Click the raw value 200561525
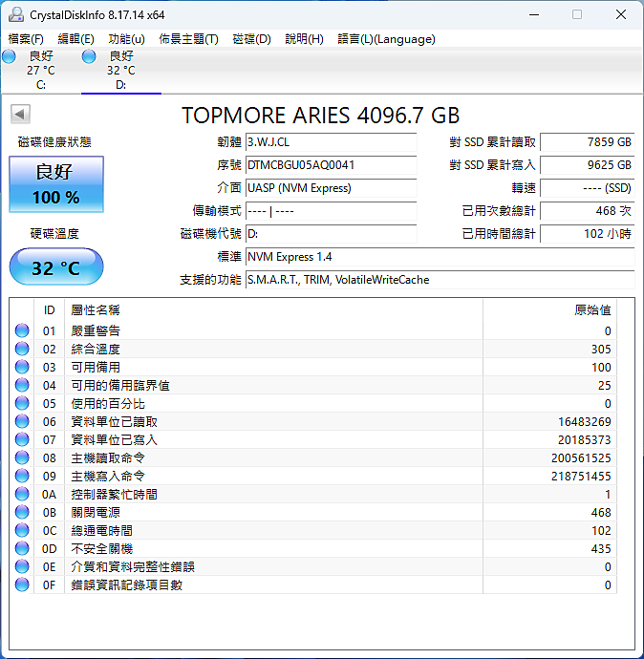The image size is (644, 659). click(581, 457)
